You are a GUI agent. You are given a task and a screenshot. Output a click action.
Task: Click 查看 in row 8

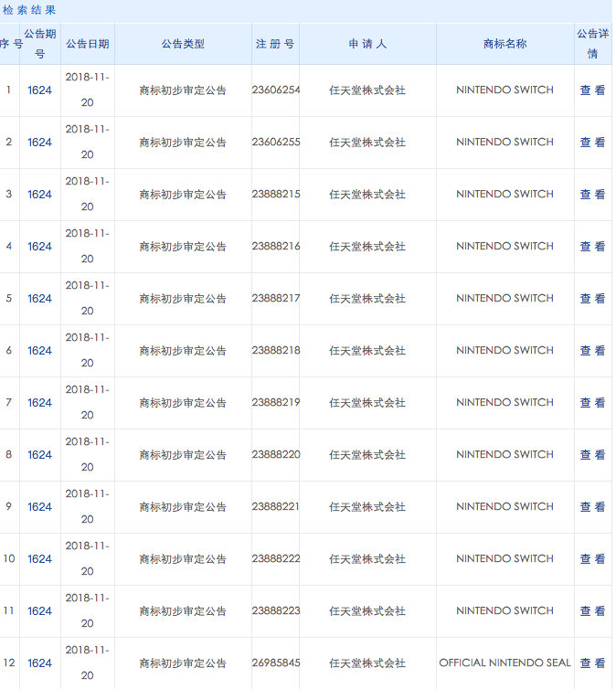pos(592,455)
